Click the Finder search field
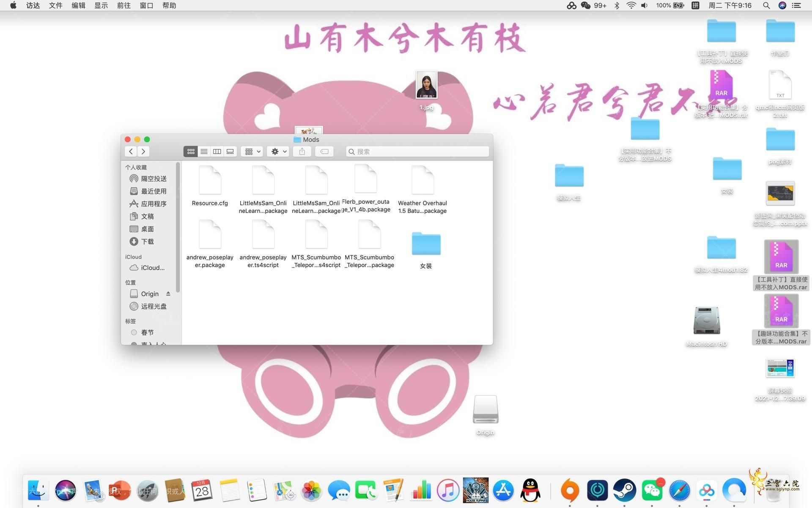 (x=417, y=152)
